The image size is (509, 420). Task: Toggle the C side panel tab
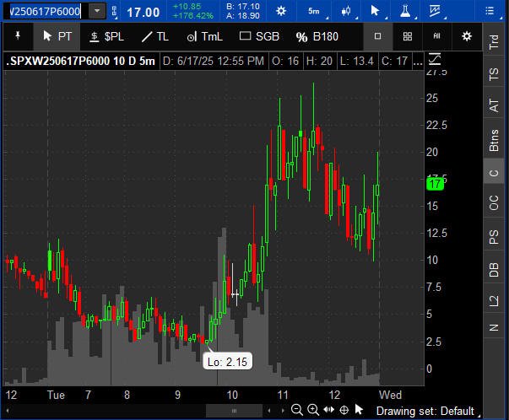coord(494,173)
